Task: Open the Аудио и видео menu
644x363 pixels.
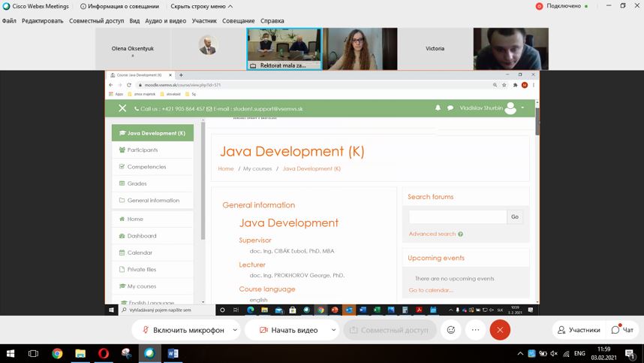Action: 165,21
